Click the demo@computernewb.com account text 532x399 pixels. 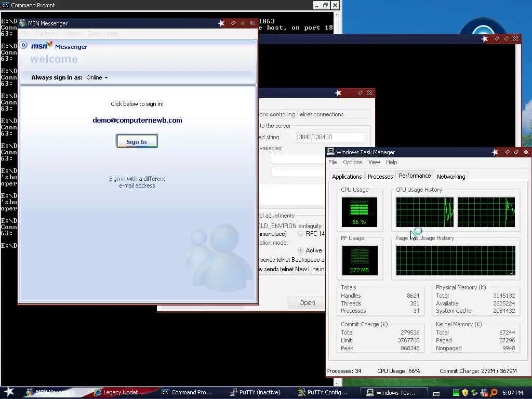137,120
